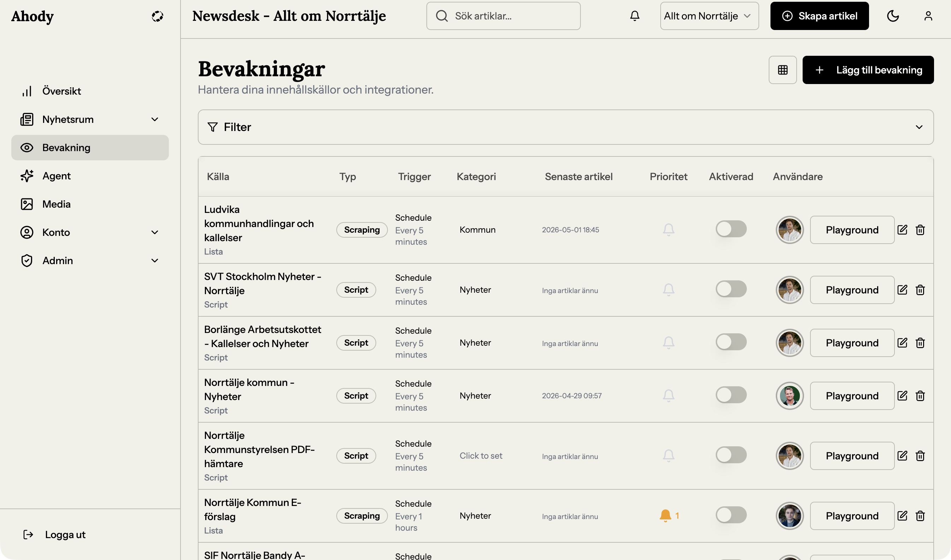
Task: Click priority bell for Borlänge Arbetsutskottet
Action: click(x=668, y=342)
